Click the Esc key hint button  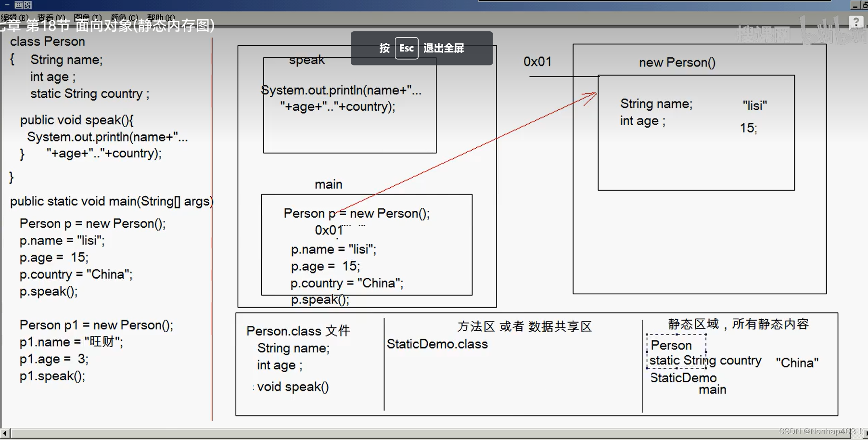(407, 48)
